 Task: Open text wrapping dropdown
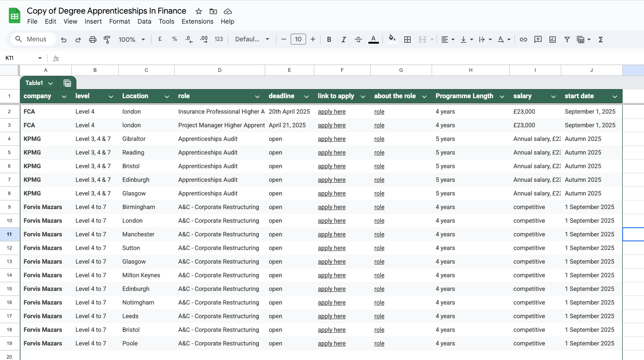(x=485, y=40)
